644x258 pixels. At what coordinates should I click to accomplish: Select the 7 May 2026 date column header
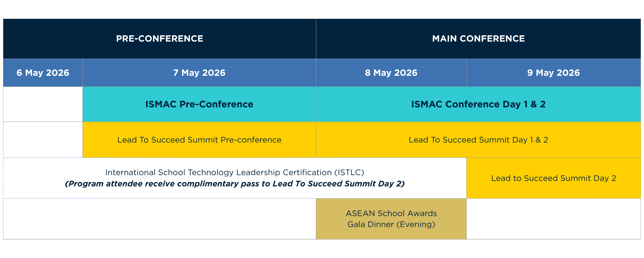point(199,73)
